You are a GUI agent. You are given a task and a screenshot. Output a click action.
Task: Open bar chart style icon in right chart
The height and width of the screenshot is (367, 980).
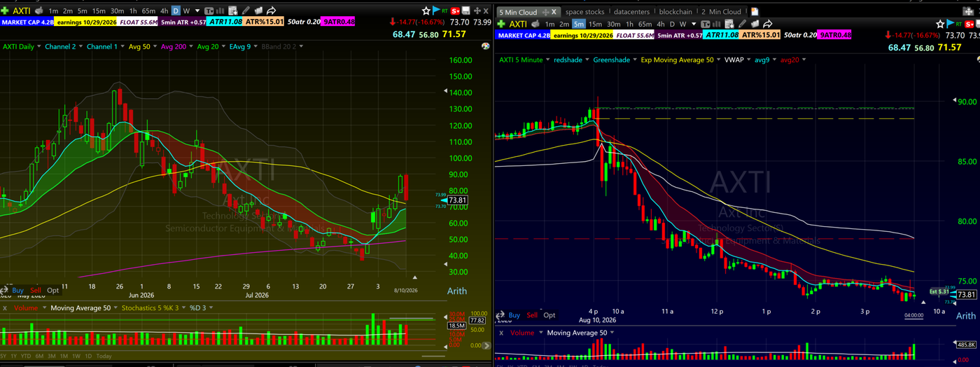tap(716, 24)
